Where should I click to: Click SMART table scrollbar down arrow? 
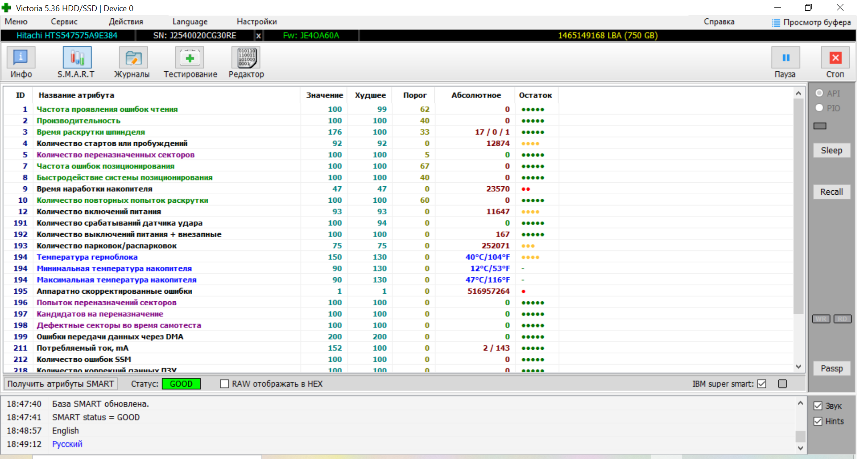pos(798,367)
